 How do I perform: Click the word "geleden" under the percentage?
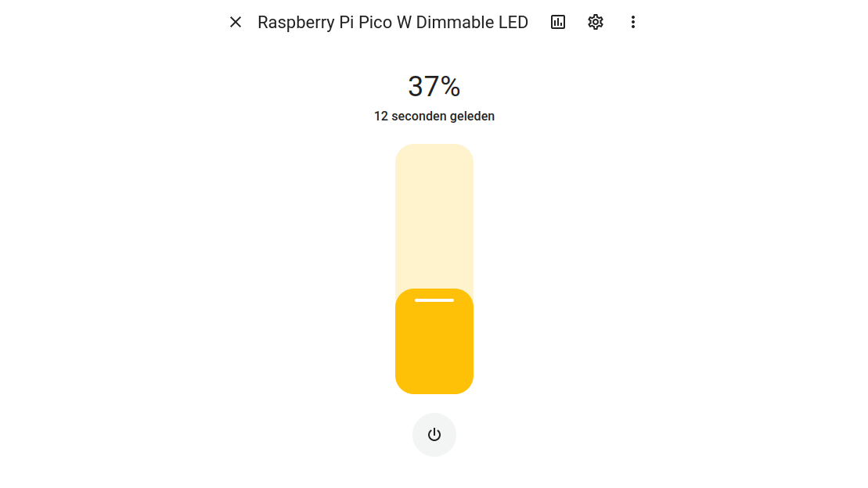point(472,117)
